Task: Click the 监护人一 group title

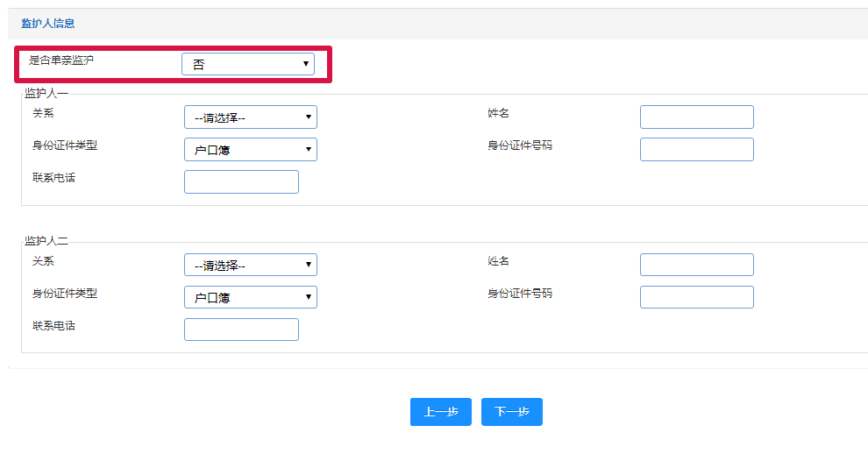Action: (46, 93)
